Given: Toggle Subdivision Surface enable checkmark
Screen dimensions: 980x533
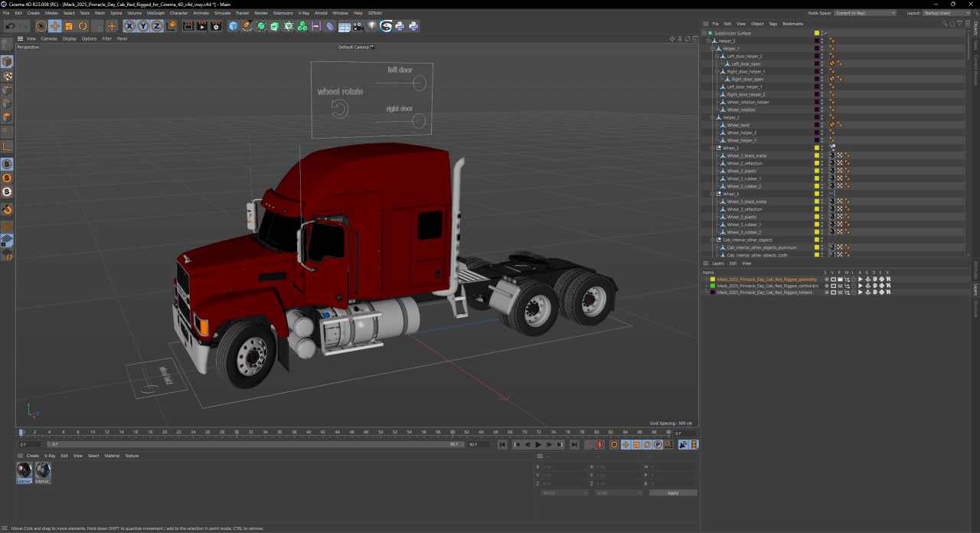Looking at the screenshot, I should (x=826, y=33).
